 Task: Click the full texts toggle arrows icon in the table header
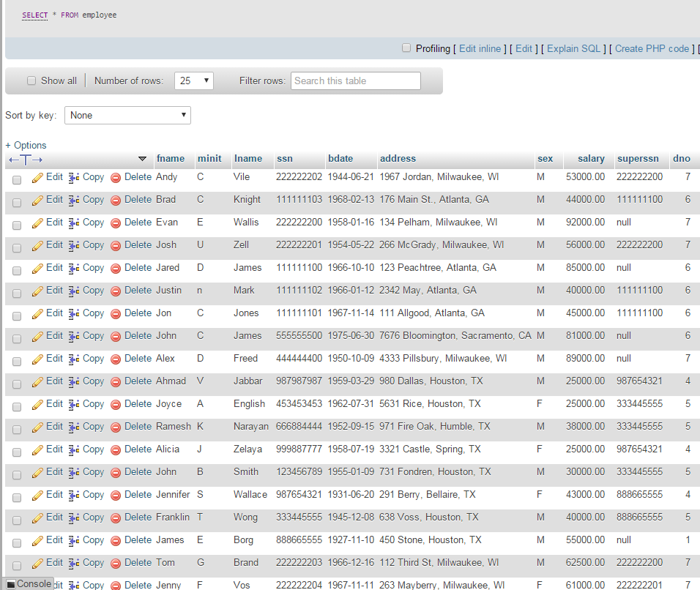(26, 160)
